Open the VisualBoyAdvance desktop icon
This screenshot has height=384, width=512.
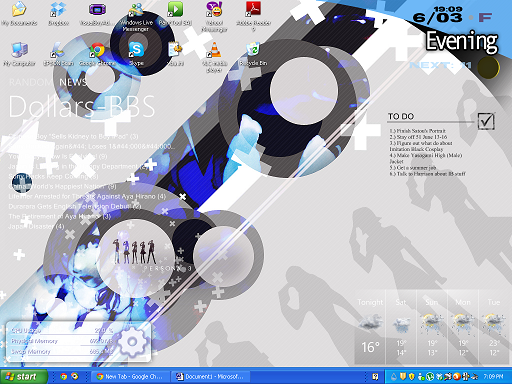(x=97, y=14)
